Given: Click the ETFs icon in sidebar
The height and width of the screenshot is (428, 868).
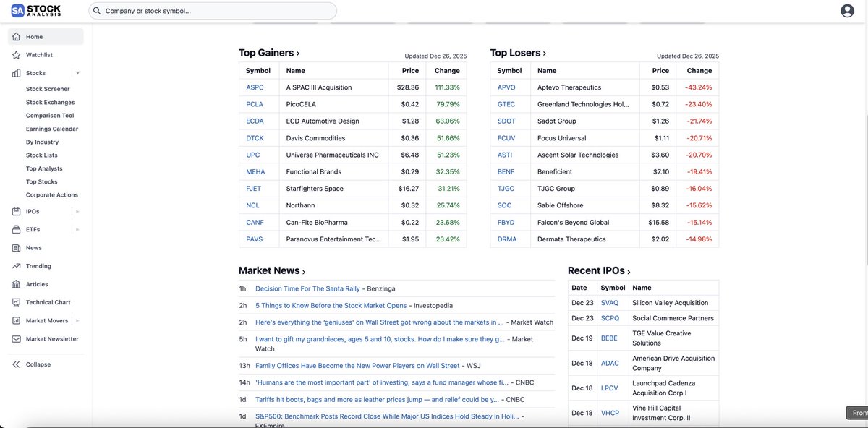Looking at the screenshot, I should point(17,229).
